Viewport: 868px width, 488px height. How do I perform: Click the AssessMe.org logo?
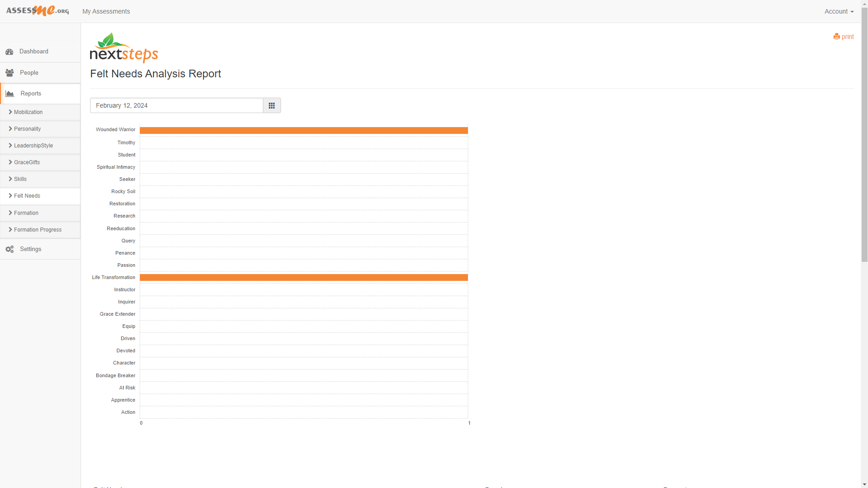[38, 11]
